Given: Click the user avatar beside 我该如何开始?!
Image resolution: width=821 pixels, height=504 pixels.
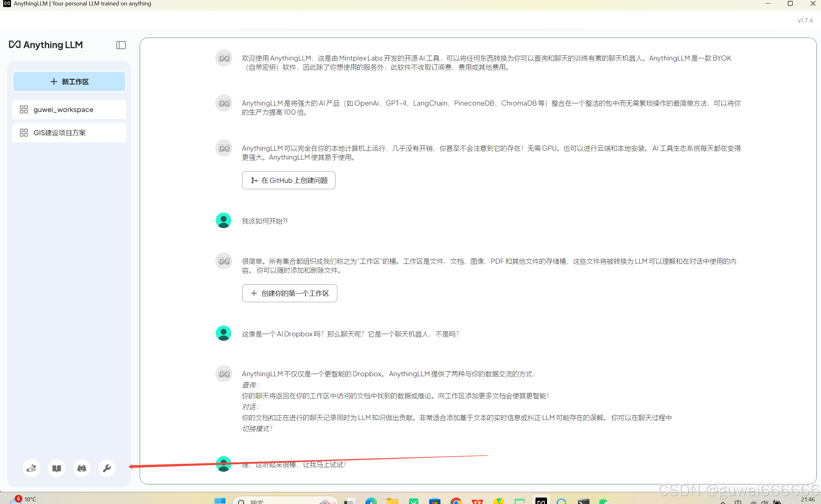Looking at the screenshot, I should (224, 221).
